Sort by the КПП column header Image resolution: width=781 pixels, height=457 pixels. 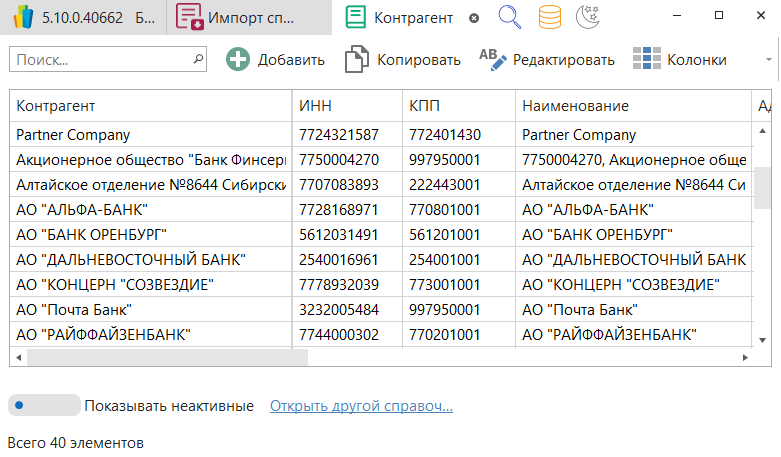[x=457, y=106]
